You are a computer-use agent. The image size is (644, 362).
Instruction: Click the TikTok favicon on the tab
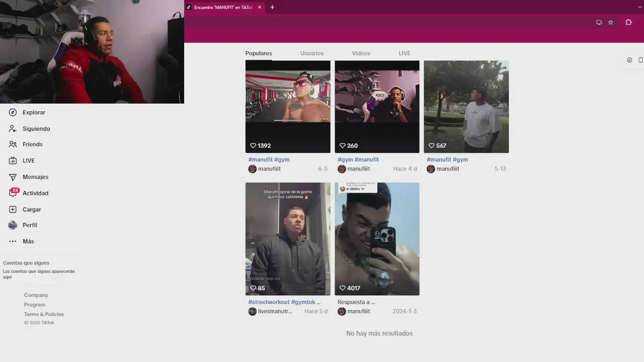click(189, 8)
